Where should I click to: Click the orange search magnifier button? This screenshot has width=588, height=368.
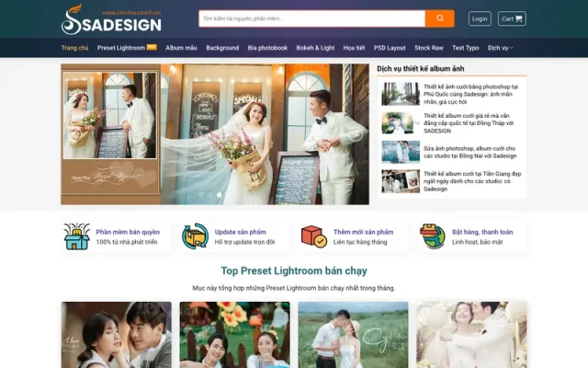[x=439, y=18]
